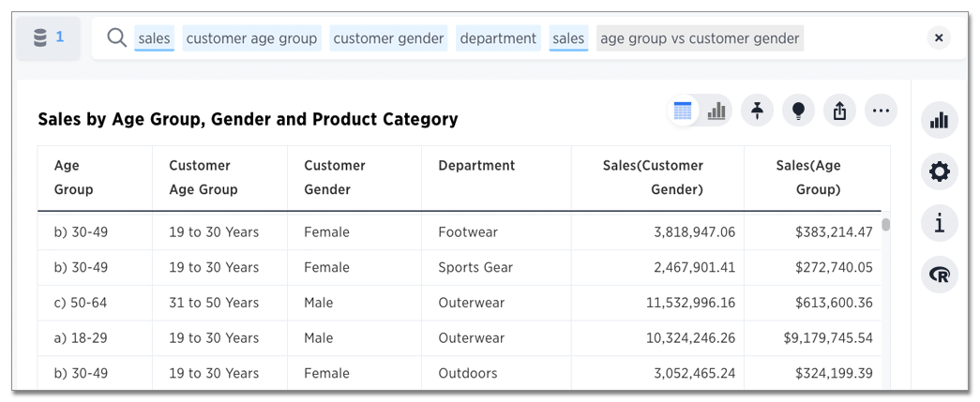
Task: Switch to table view toggle
Action: [x=683, y=111]
